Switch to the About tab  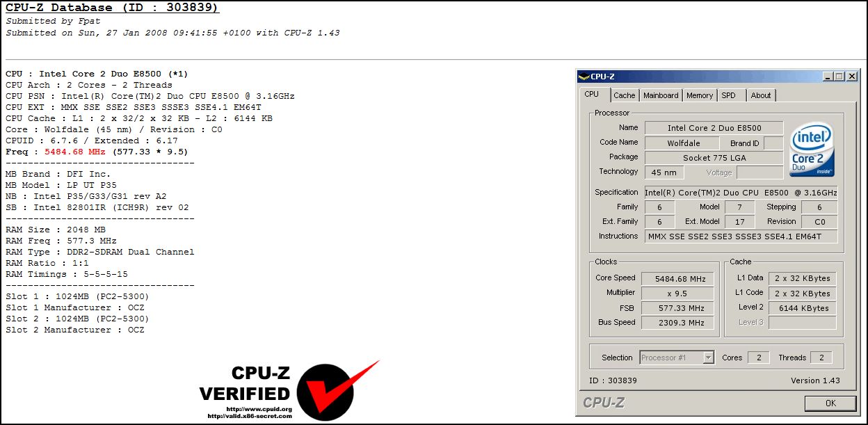(x=761, y=95)
